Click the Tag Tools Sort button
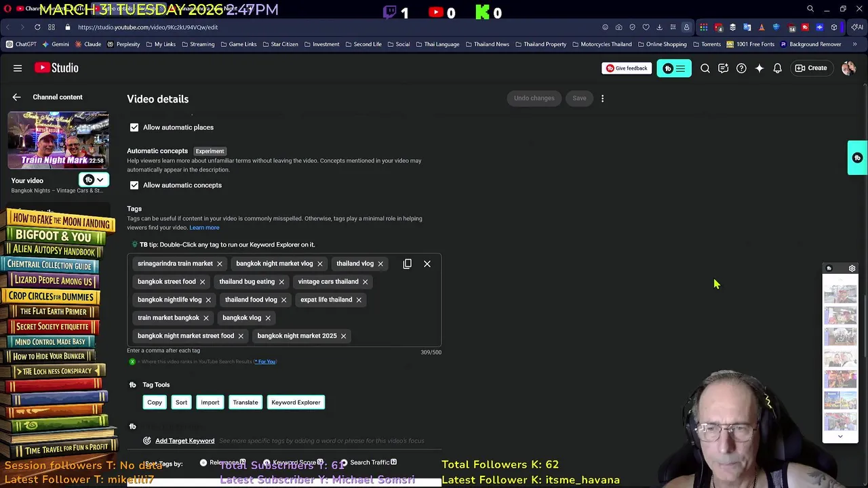868x488 pixels. coord(181,403)
